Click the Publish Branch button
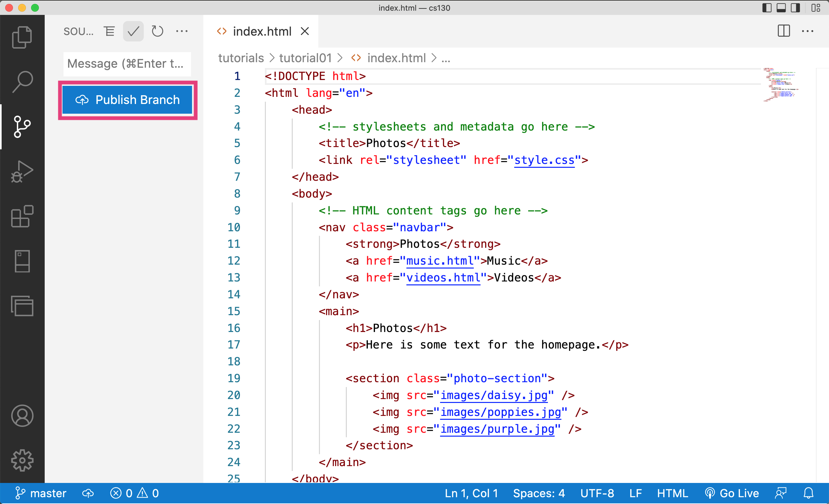Image resolution: width=829 pixels, height=504 pixels. pyautogui.click(x=128, y=100)
